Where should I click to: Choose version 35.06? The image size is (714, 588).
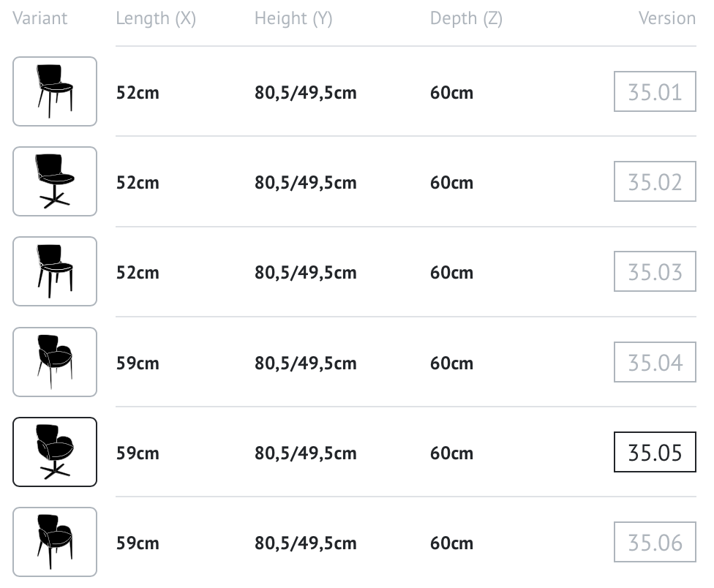[x=655, y=542]
